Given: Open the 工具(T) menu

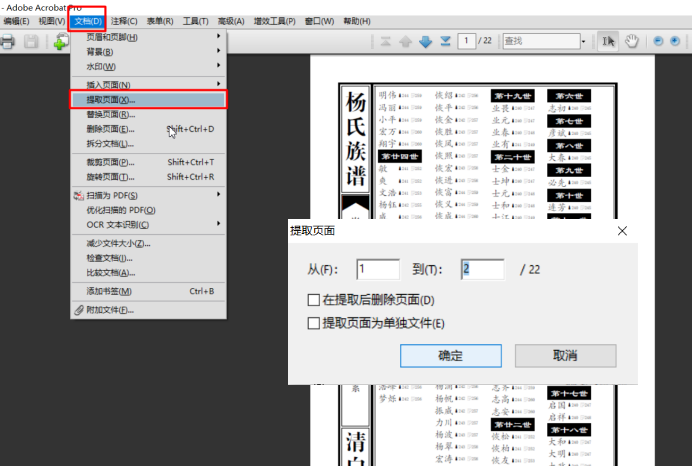Looking at the screenshot, I should (196, 21).
